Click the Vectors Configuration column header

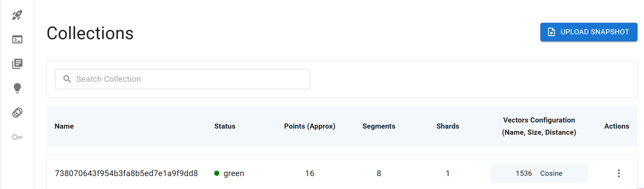click(539, 126)
